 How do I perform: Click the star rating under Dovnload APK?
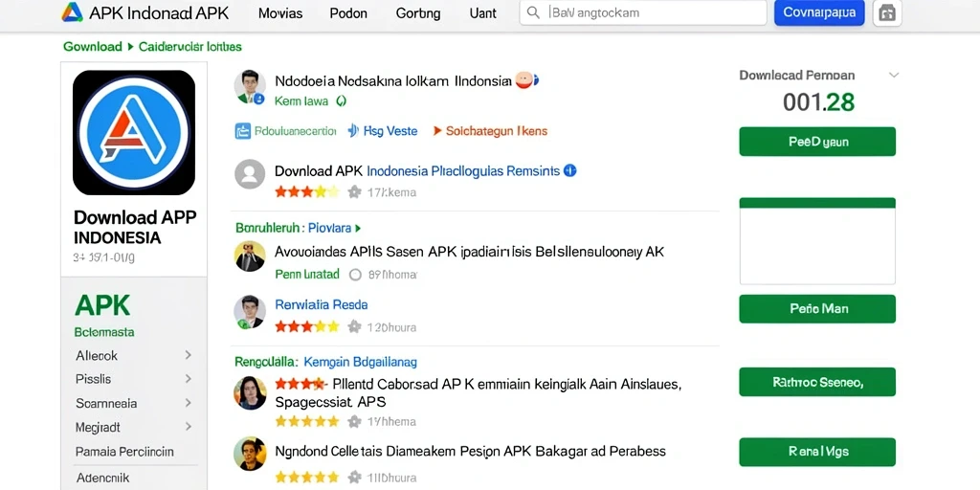pyautogui.click(x=307, y=191)
